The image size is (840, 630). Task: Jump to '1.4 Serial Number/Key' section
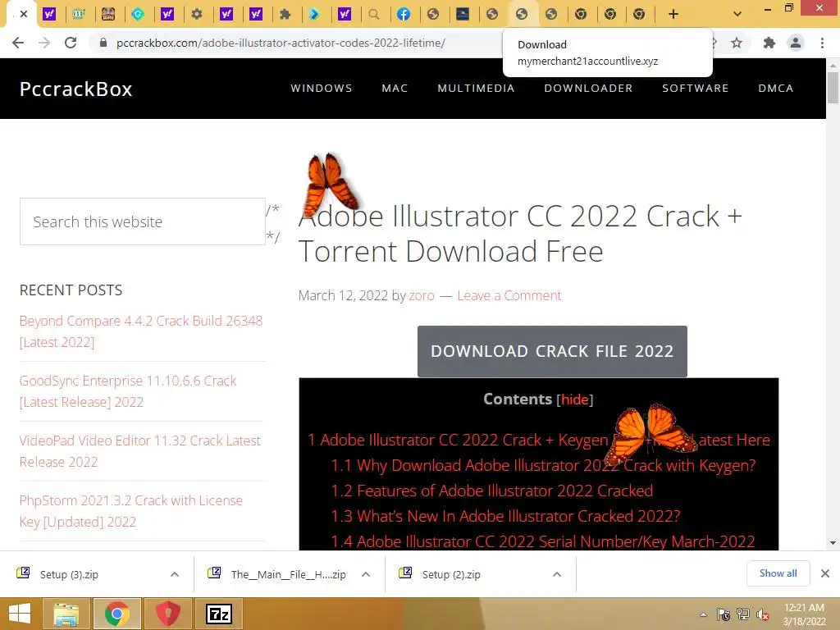pyautogui.click(x=543, y=541)
